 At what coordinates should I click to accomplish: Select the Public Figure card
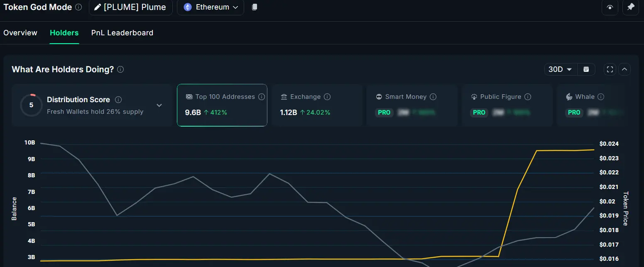pos(507,105)
